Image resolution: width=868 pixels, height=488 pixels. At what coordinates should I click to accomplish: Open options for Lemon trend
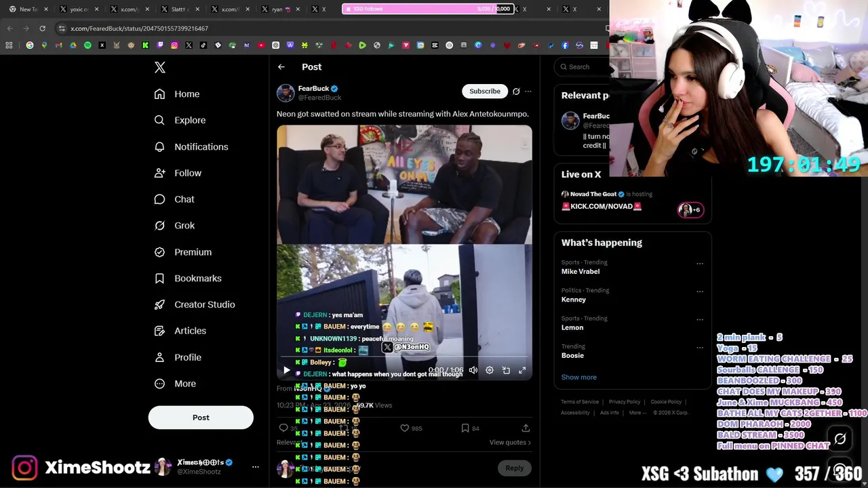[700, 319]
